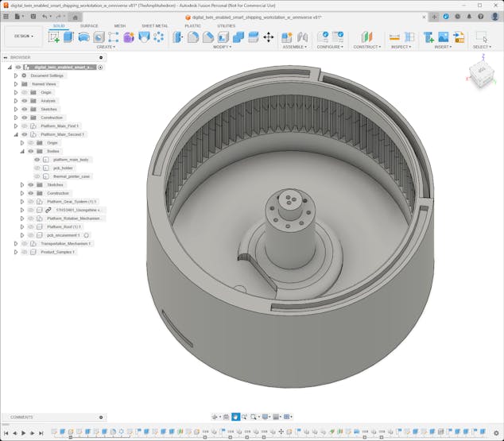Click the ViewCube in the viewport corner
This screenshot has height=441, width=504.
pyautogui.click(x=480, y=75)
